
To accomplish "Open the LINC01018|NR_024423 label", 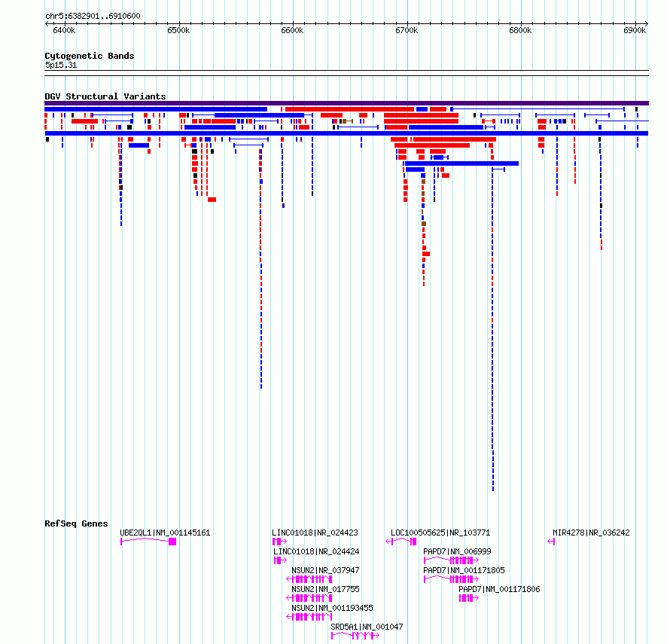I will tap(315, 533).
